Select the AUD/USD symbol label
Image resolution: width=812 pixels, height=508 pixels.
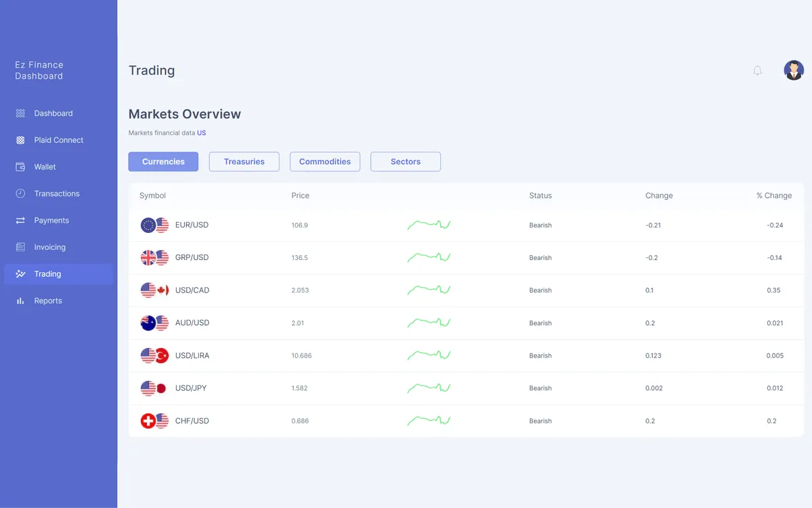tap(192, 322)
